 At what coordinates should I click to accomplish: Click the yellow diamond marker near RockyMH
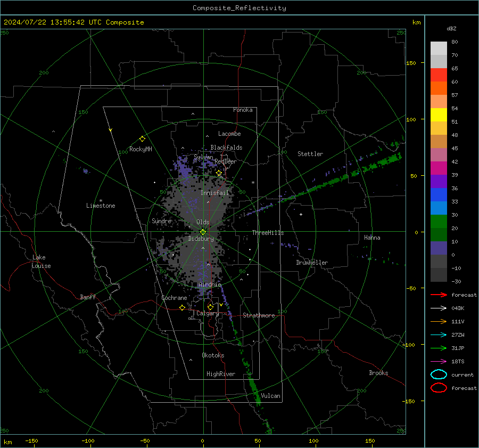142,139
